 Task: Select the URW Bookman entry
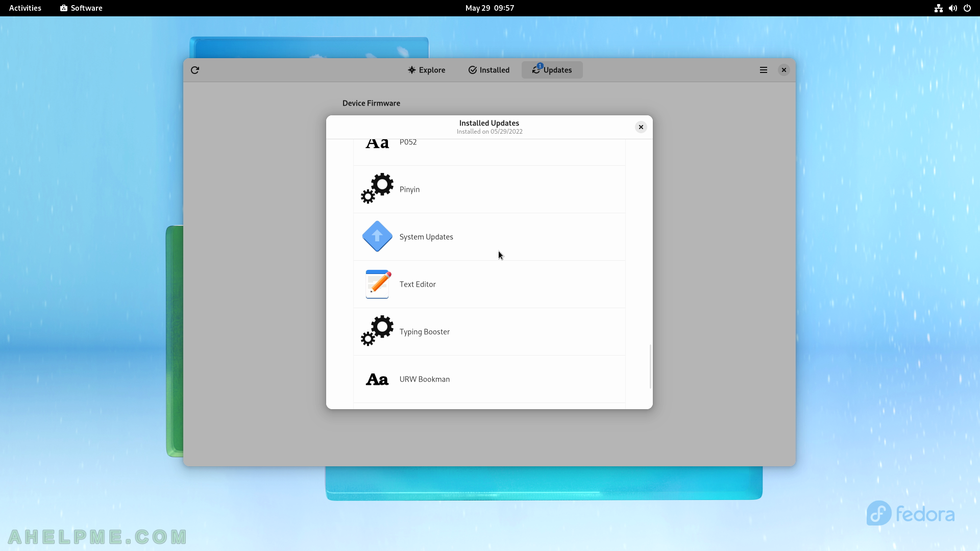coord(489,379)
